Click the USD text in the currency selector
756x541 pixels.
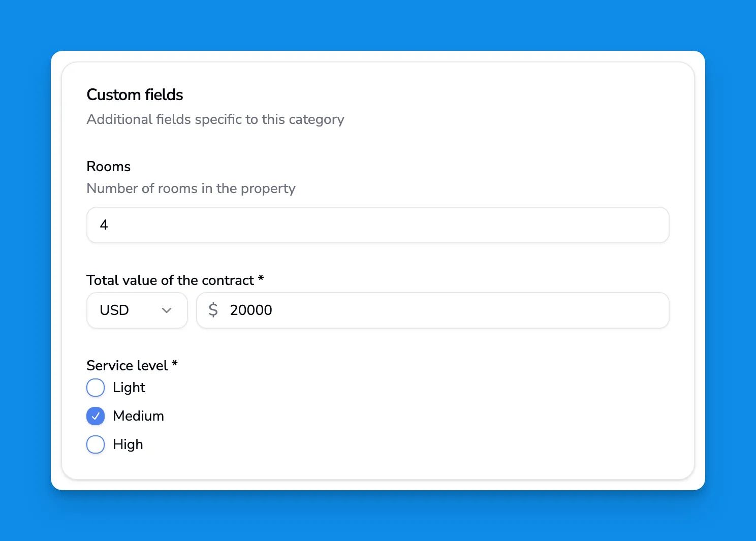(114, 310)
